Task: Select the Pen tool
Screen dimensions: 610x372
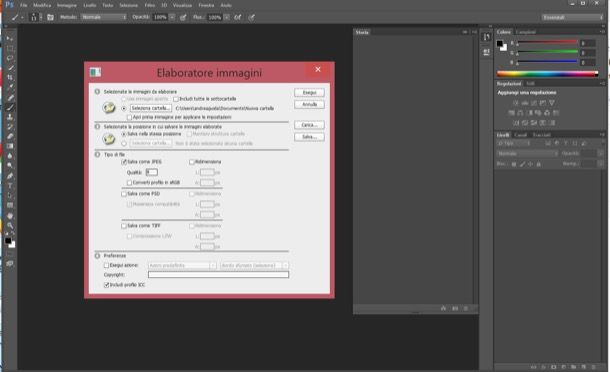Action: [x=10, y=176]
